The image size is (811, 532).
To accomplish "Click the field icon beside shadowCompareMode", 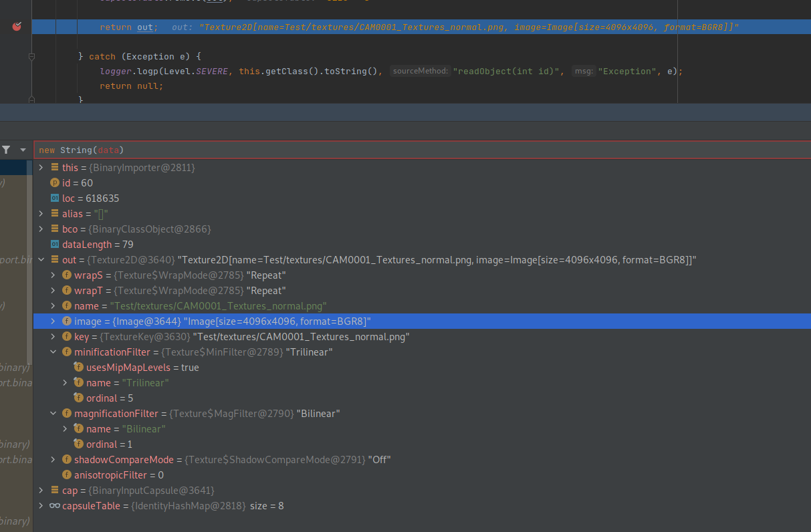I will (67, 460).
